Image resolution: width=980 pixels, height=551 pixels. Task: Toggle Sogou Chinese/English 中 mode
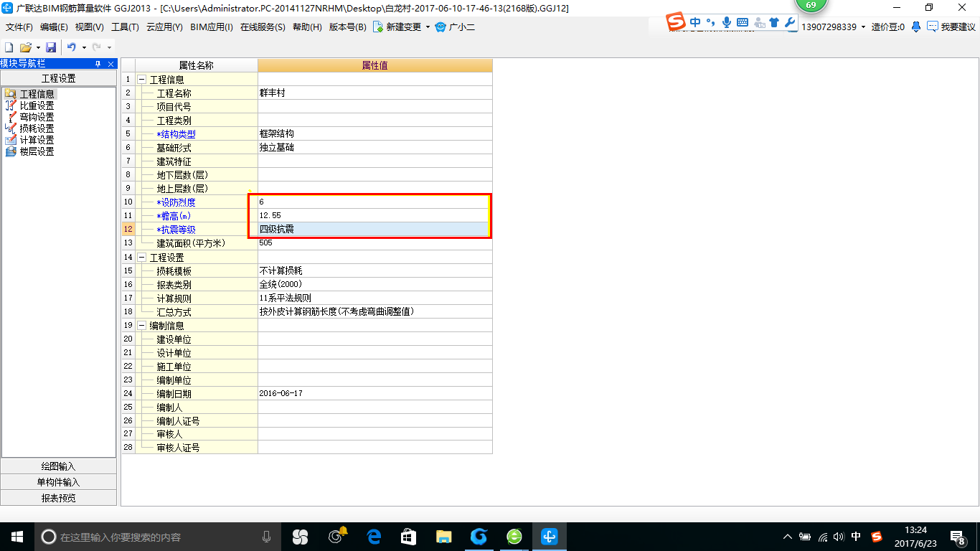click(695, 22)
